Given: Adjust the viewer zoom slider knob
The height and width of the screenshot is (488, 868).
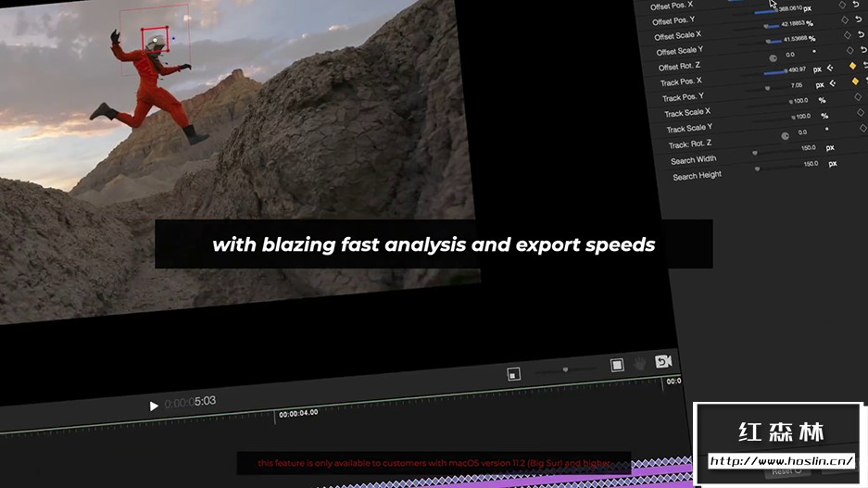Looking at the screenshot, I should click(x=565, y=369).
